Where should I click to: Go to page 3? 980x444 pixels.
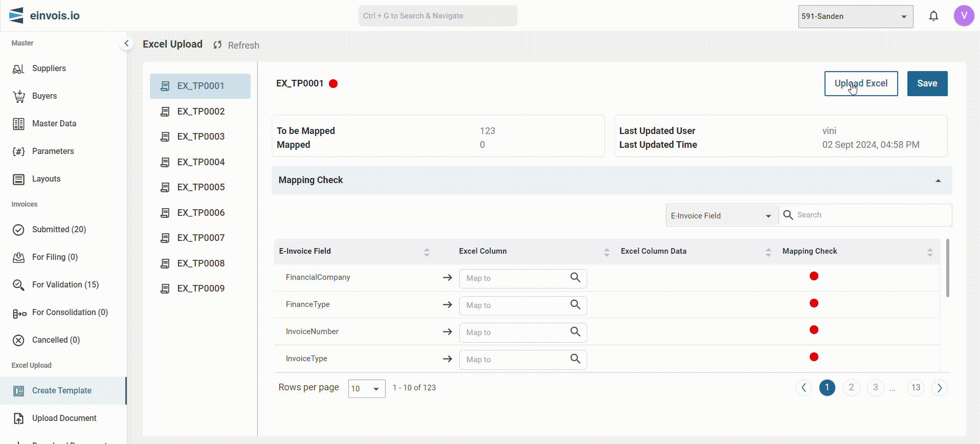[x=875, y=388]
